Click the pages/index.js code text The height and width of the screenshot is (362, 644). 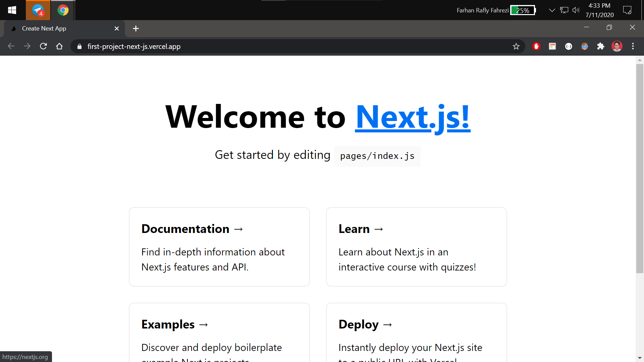point(377,156)
